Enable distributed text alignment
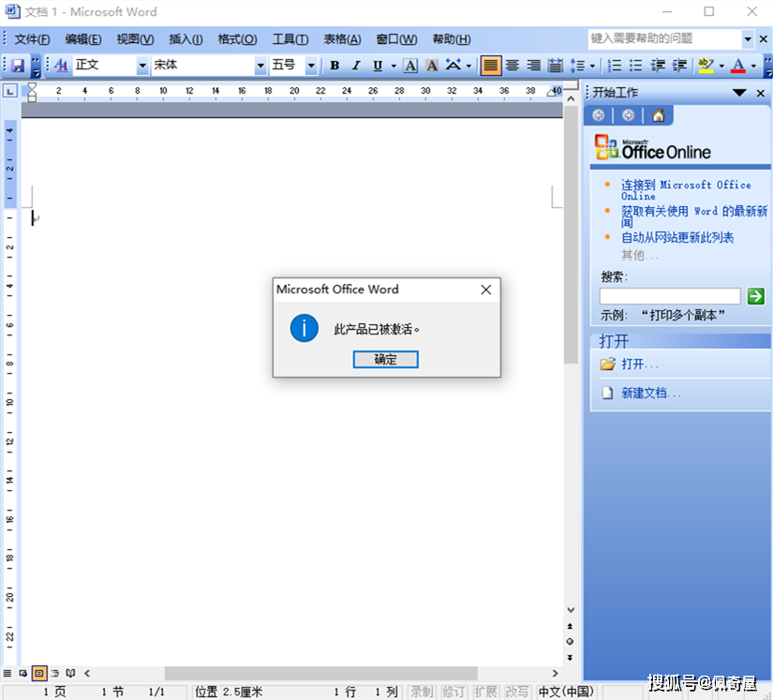773x700 pixels. point(555,67)
